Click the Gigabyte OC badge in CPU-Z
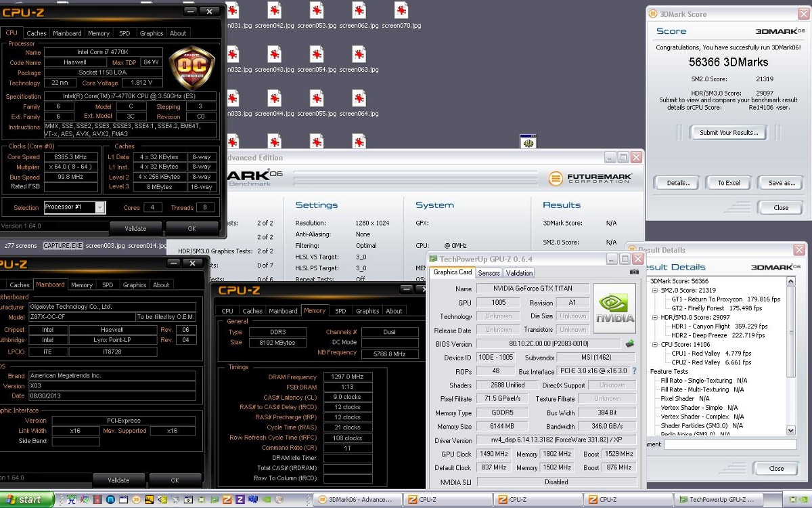This screenshot has width=812, height=508. pos(191,68)
